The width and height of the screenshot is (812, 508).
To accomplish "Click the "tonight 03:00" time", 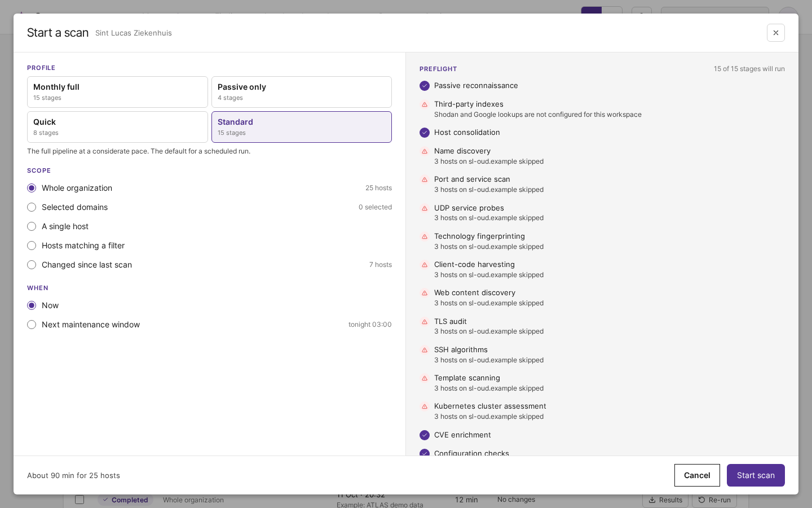I will (x=370, y=325).
